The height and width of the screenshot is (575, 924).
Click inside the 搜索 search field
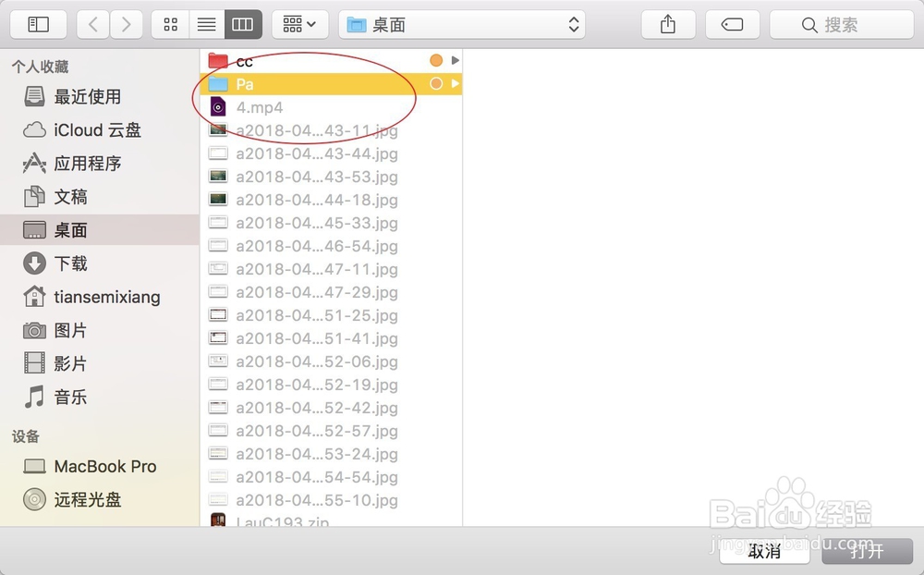(x=841, y=24)
